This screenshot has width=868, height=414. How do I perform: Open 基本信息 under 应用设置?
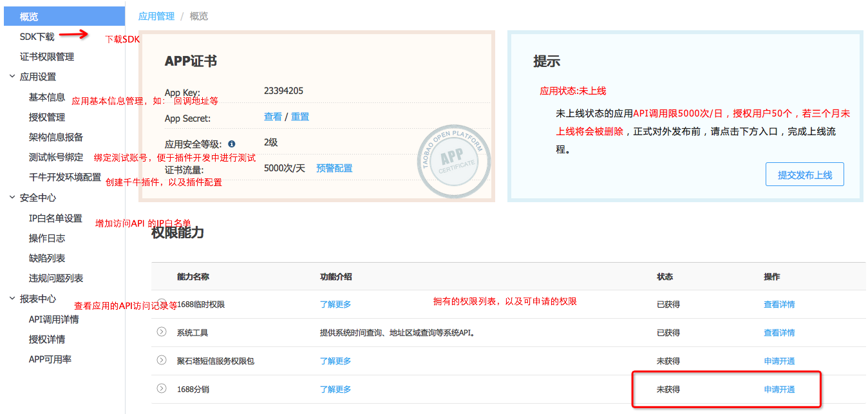point(47,97)
